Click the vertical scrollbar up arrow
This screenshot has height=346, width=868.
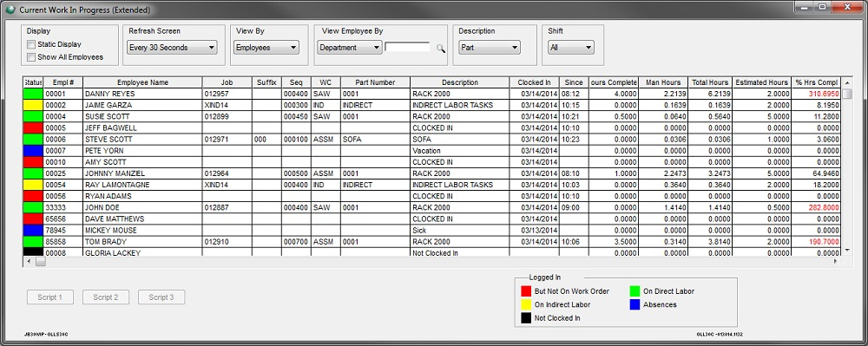point(847,82)
